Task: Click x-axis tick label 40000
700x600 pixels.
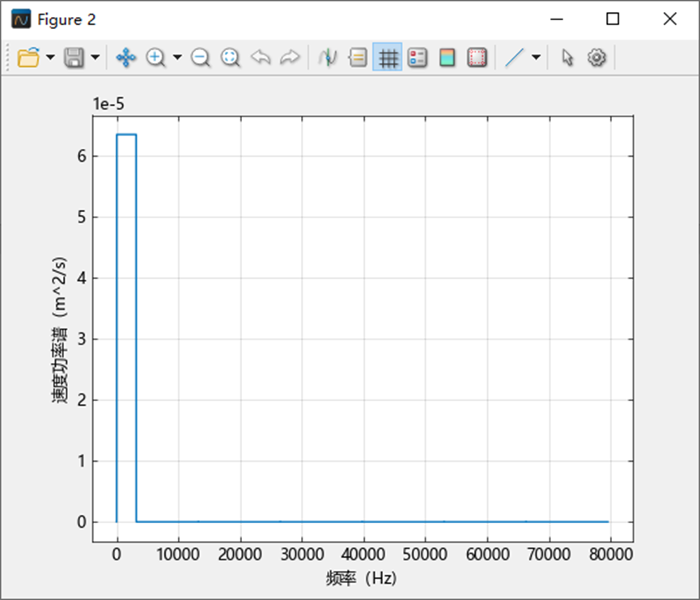Action: click(363, 555)
